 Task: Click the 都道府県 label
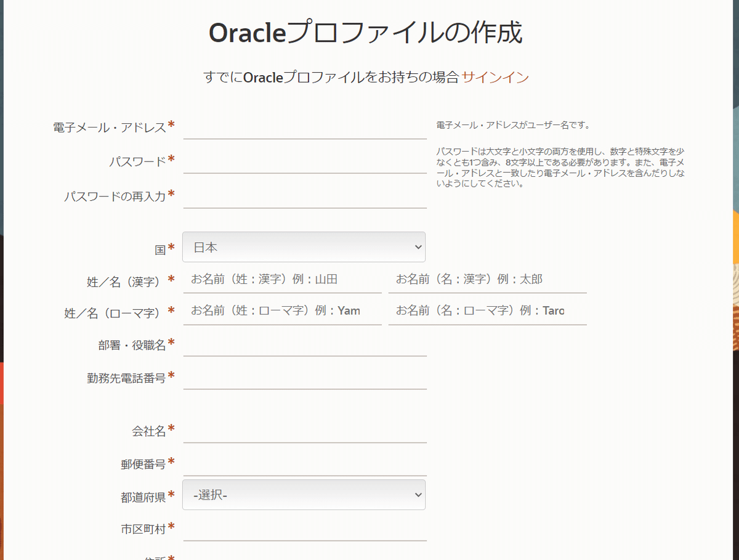pos(143,497)
